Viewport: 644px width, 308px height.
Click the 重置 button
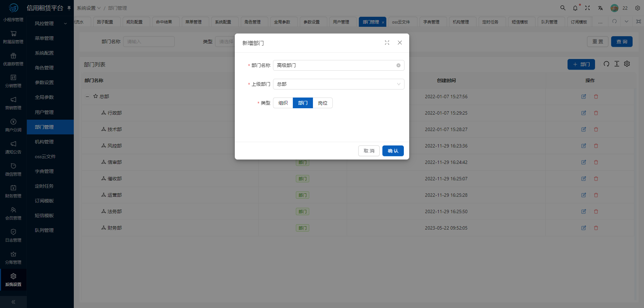[598, 42]
